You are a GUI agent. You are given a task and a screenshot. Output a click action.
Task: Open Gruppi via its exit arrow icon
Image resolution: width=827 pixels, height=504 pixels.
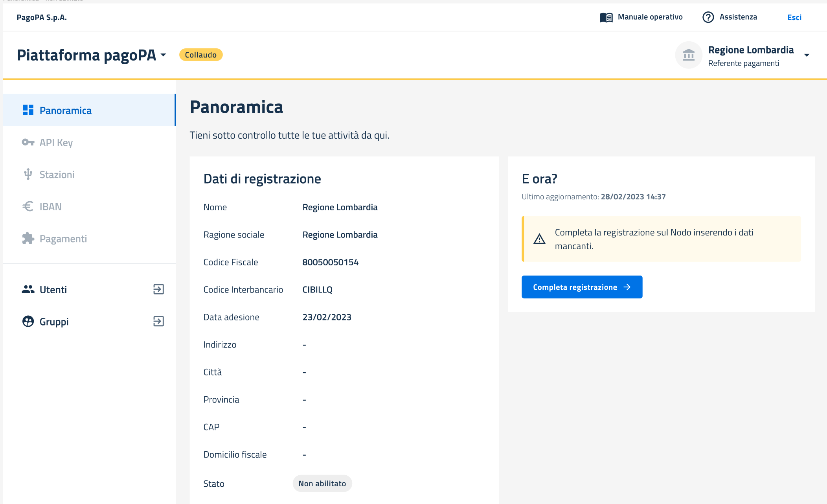click(158, 322)
